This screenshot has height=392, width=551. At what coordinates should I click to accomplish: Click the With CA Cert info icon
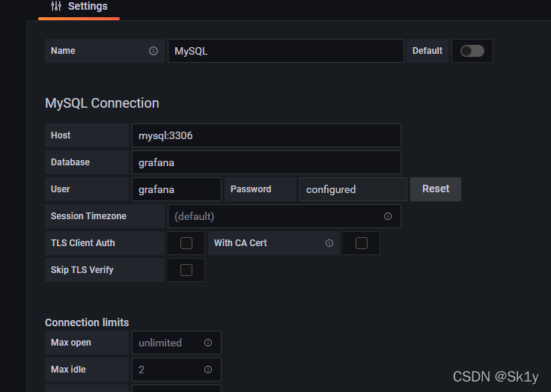(x=329, y=243)
